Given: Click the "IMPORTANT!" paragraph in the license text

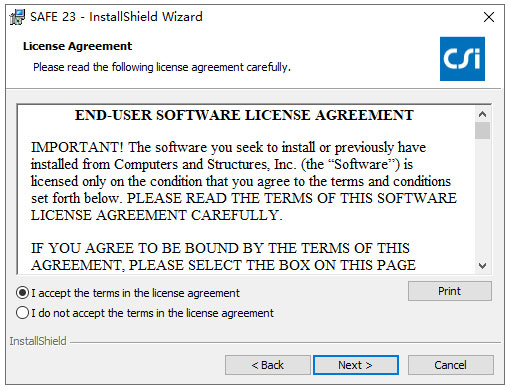Looking at the screenshot, I should coord(244,181).
